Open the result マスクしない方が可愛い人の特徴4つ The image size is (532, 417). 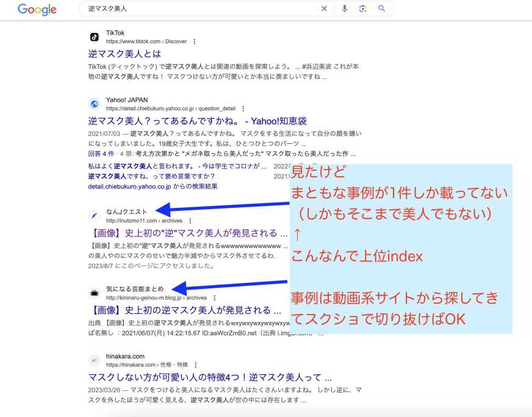(x=210, y=377)
